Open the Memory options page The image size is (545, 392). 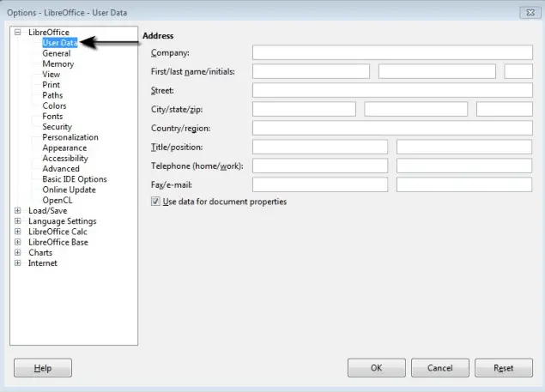click(58, 64)
